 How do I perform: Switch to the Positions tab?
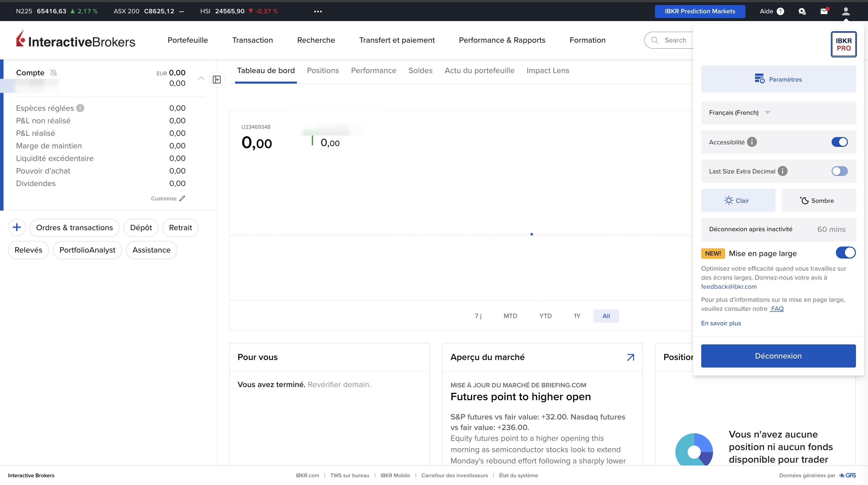323,70
